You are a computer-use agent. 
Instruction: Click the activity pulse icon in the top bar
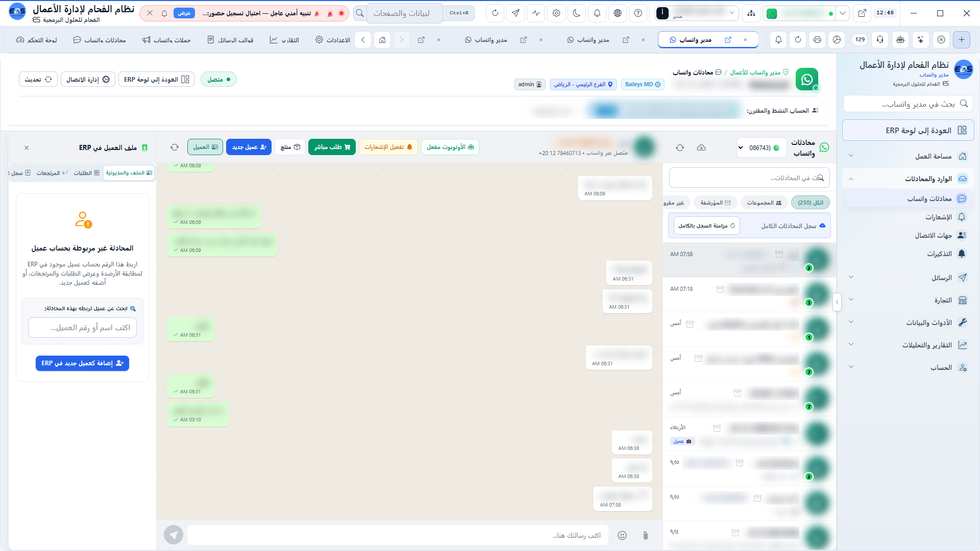coord(536,13)
